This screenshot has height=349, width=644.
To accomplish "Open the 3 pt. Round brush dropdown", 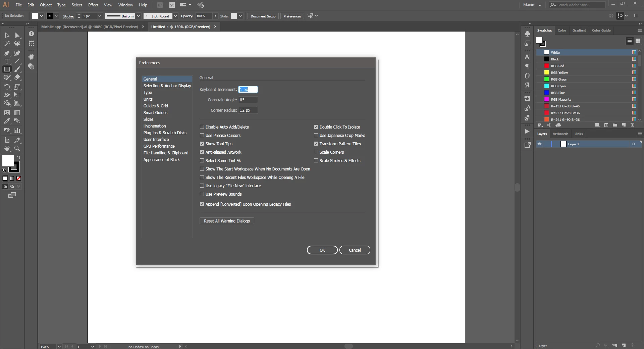I will (175, 16).
